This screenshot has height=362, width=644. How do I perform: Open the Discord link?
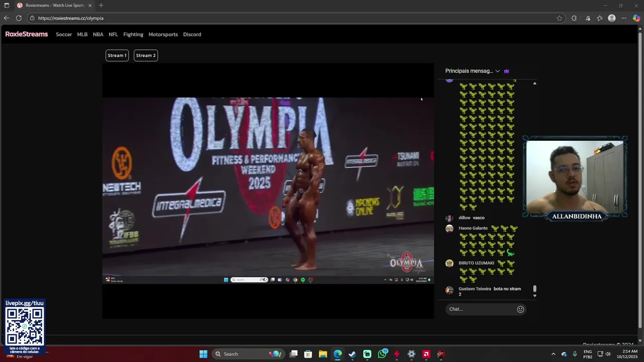(192, 34)
